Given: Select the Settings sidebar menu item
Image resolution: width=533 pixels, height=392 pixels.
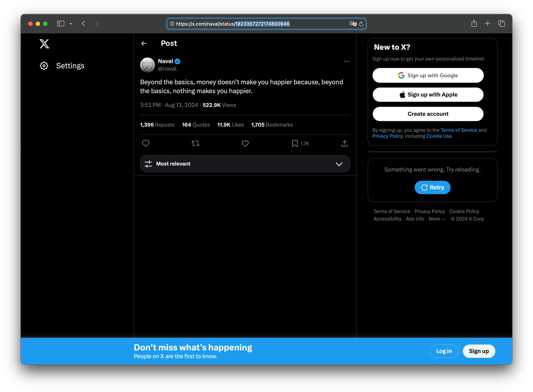Looking at the screenshot, I should [62, 66].
